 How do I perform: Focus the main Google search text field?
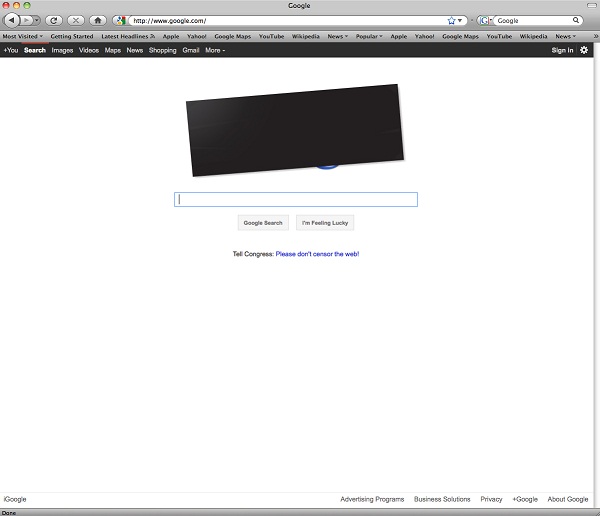tap(296, 199)
